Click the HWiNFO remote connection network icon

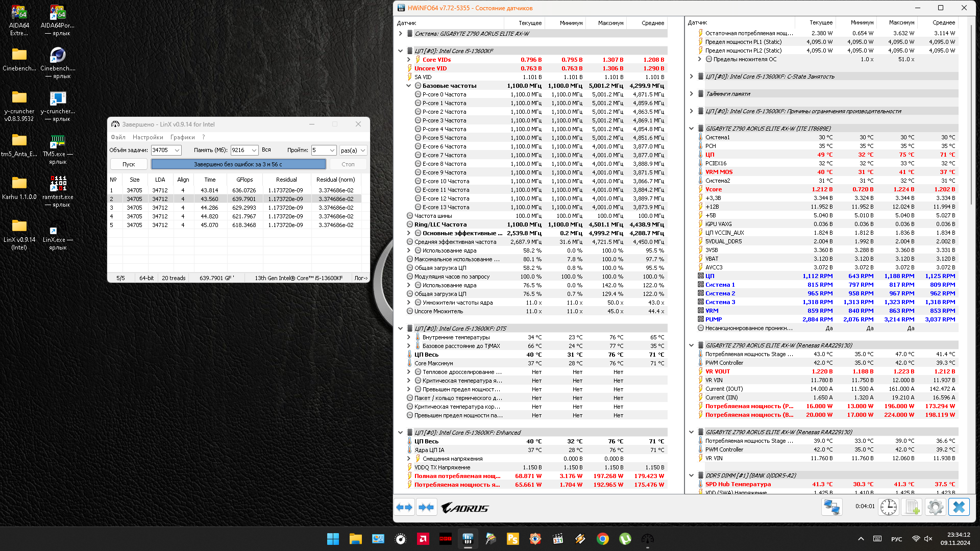831,507
